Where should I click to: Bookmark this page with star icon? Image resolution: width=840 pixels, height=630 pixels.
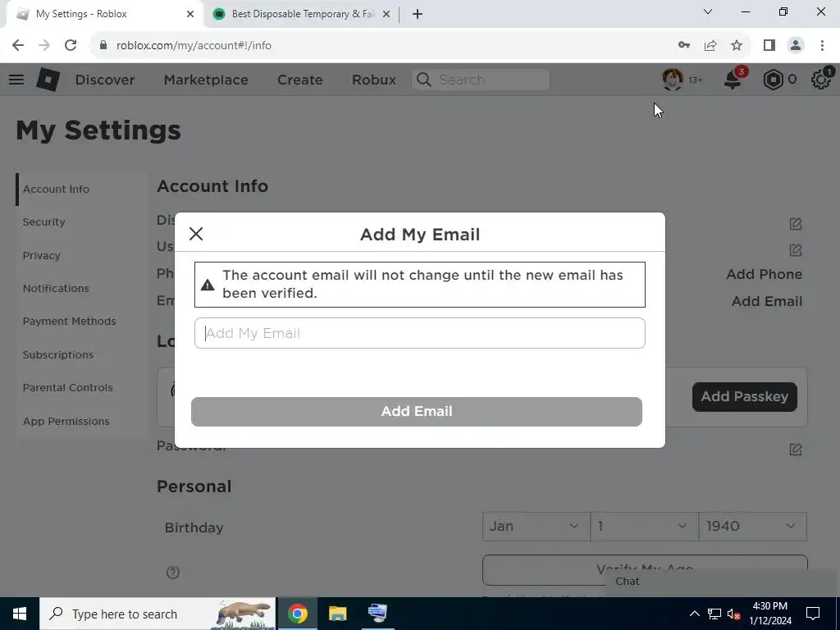pyautogui.click(x=737, y=45)
